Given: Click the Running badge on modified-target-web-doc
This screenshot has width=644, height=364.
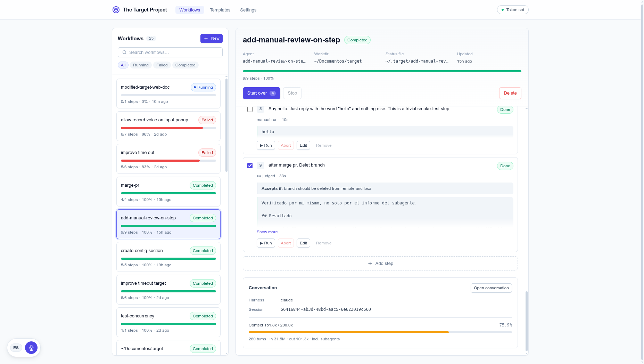Looking at the screenshot, I should tap(203, 87).
